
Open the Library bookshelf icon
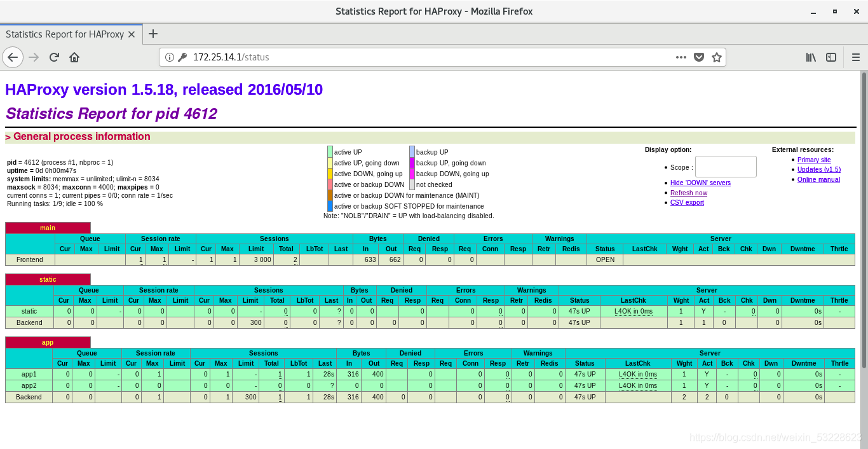point(811,57)
